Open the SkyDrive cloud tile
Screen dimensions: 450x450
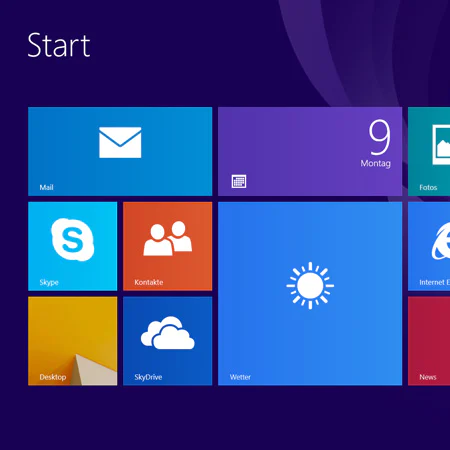tap(167, 341)
